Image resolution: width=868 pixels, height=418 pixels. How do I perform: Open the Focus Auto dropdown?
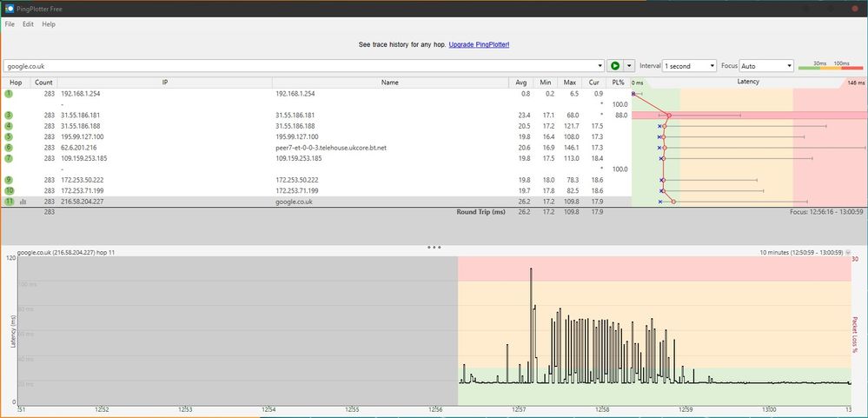click(x=766, y=66)
